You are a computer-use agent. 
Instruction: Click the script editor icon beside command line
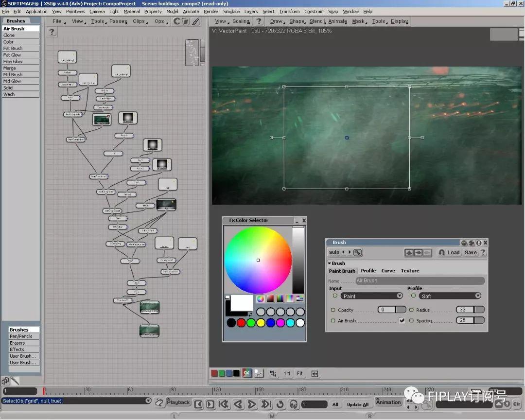point(159,402)
